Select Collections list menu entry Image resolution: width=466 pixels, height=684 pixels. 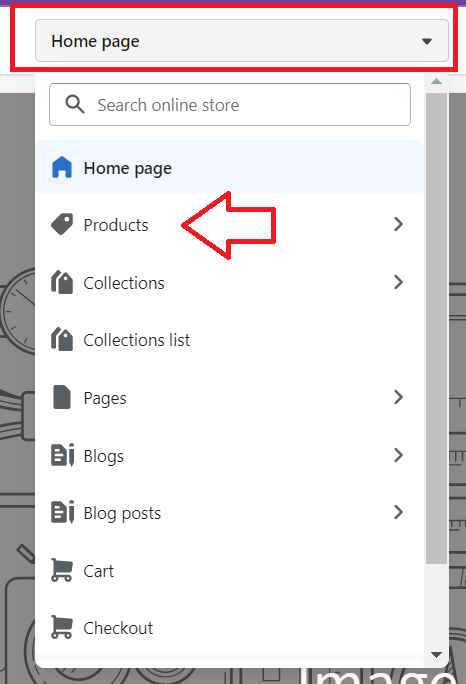click(230, 340)
